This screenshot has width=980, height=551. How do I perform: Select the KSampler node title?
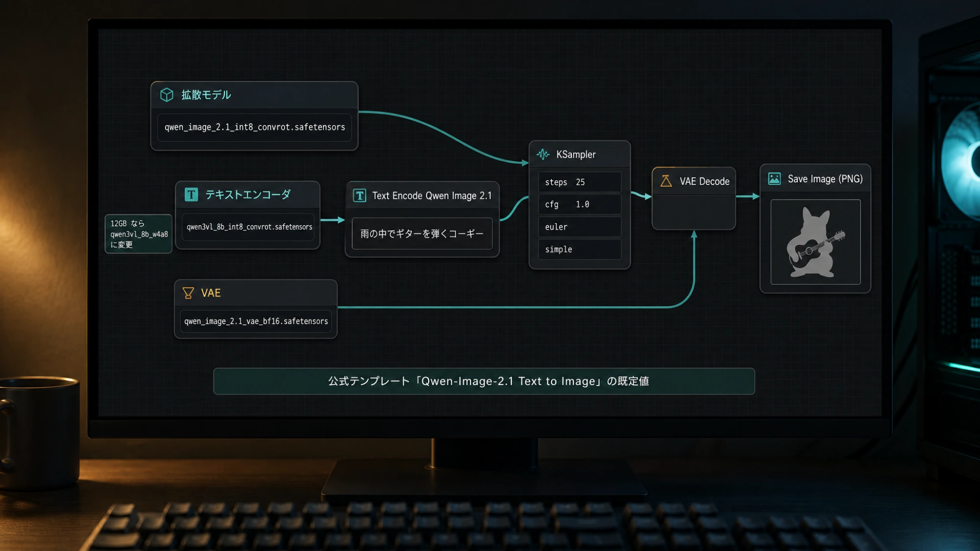(x=576, y=154)
